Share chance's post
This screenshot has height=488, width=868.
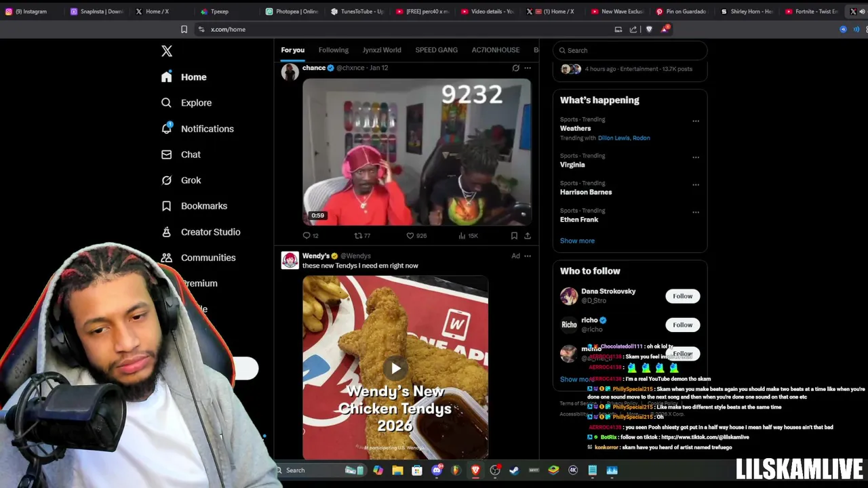(528, 236)
